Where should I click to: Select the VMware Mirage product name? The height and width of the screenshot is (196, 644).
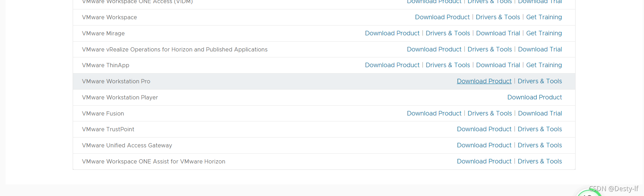[103, 34]
